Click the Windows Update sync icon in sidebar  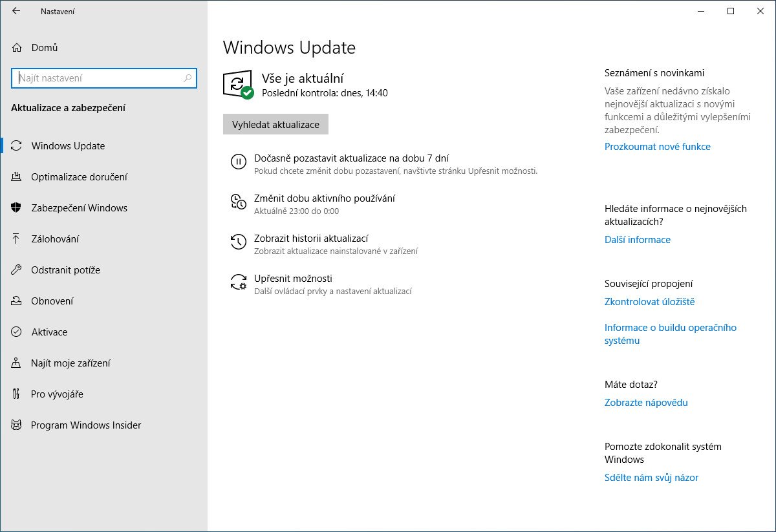[x=17, y=145]
